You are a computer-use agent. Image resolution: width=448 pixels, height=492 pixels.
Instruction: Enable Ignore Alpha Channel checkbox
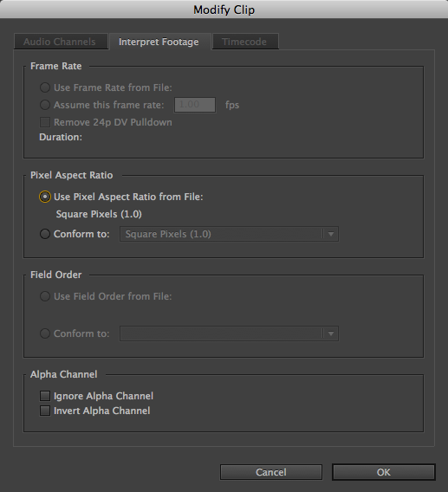45,396
